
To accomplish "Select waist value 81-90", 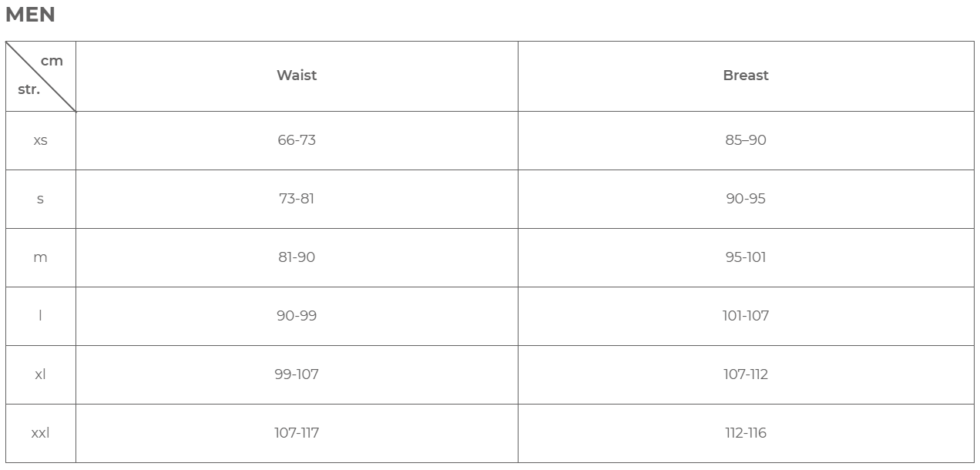I will [297, 257].
